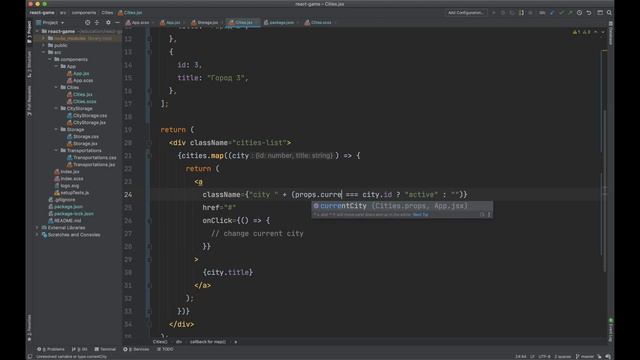Click the Next Tip link in completion popup
This screenshot has height=360, width=640.
[420, 215]
